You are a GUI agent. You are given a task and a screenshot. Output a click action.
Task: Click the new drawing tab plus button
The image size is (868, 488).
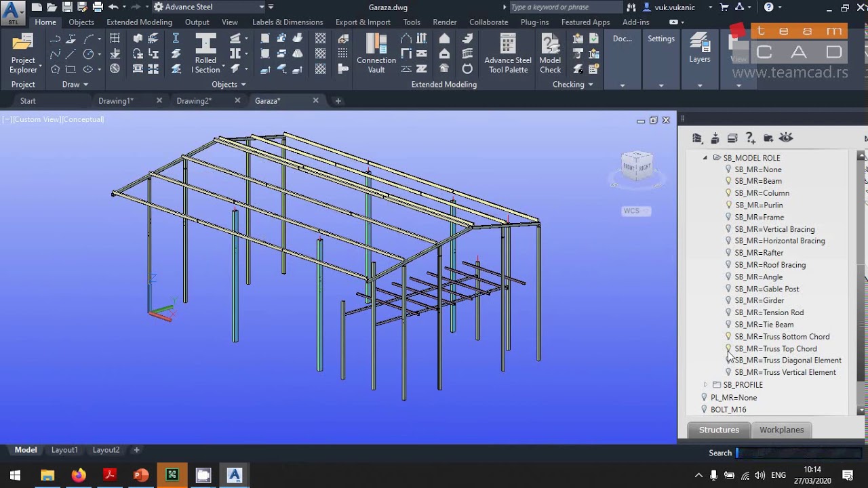click(338, 101)
